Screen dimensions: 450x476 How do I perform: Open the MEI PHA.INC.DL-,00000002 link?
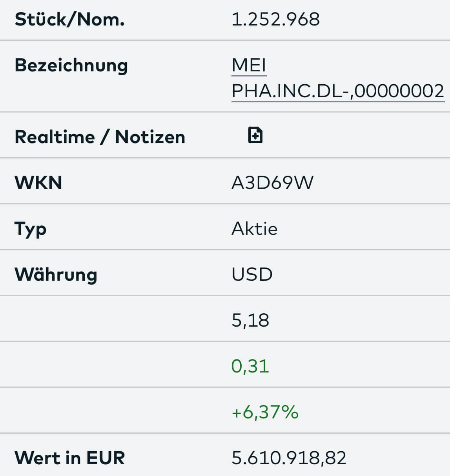pyautogui.click(x=338, y=78)
